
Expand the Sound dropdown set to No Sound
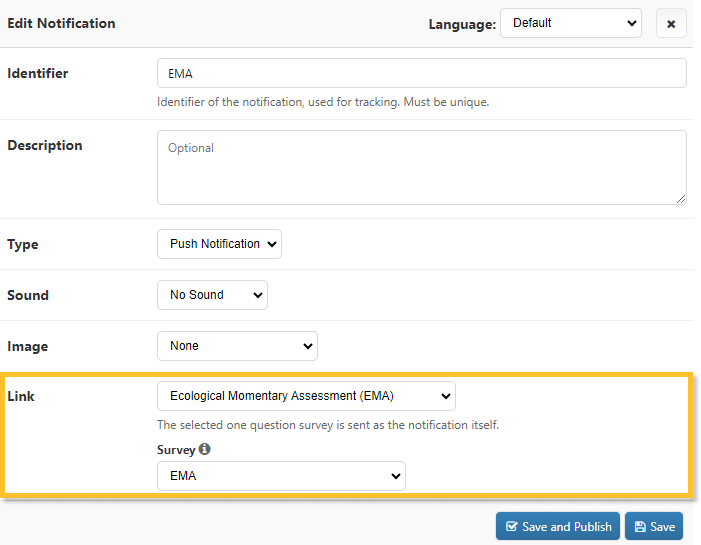(212, 295)
